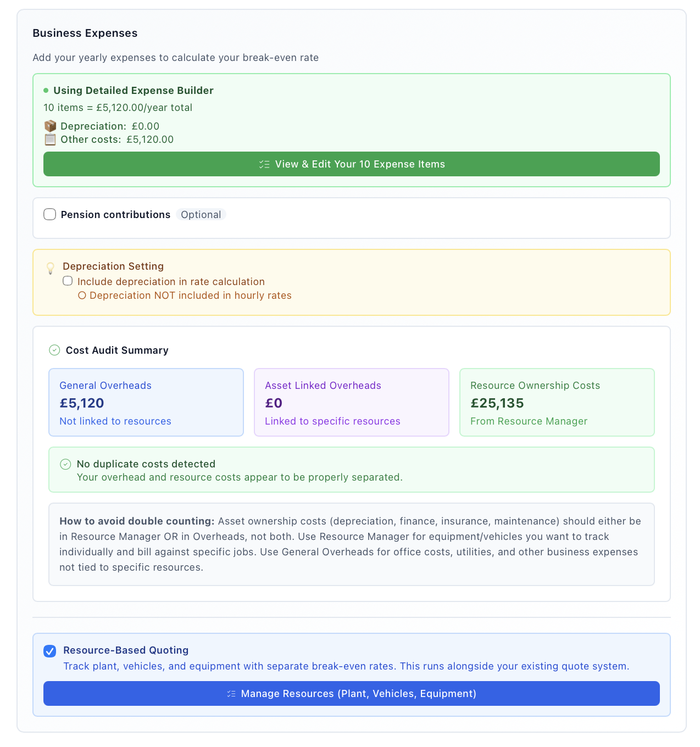Image resolution: width=700 pixels, height=747 pixels.
Task: Click the Optional badge beside Pension contributions
Action: click(x=201, y=214)
